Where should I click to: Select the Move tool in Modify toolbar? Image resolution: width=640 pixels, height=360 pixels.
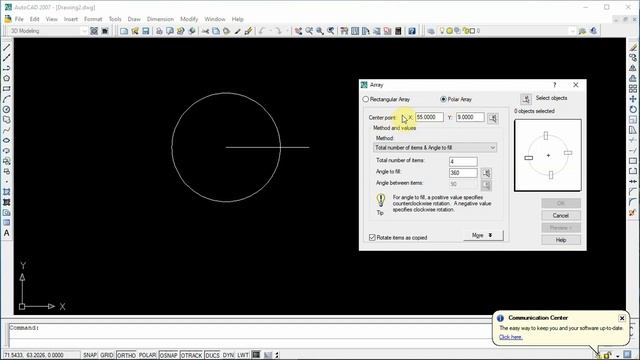[633, 99]
